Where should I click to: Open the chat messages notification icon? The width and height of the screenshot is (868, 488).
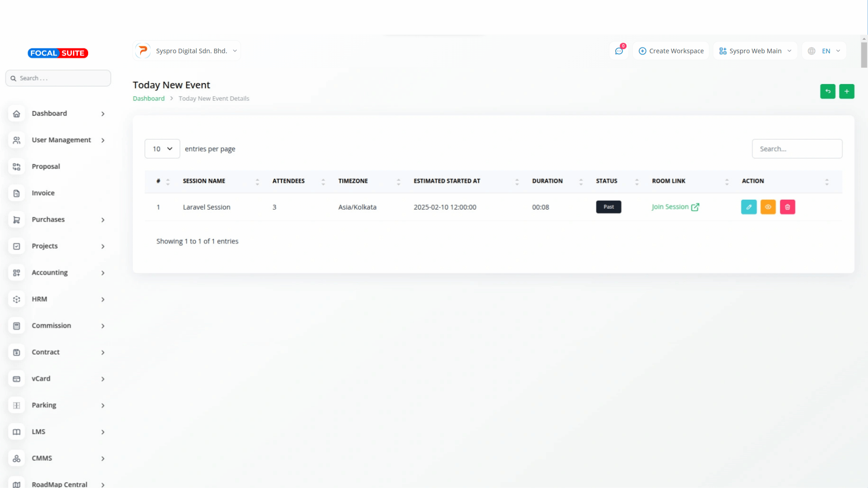pos(619,51)
